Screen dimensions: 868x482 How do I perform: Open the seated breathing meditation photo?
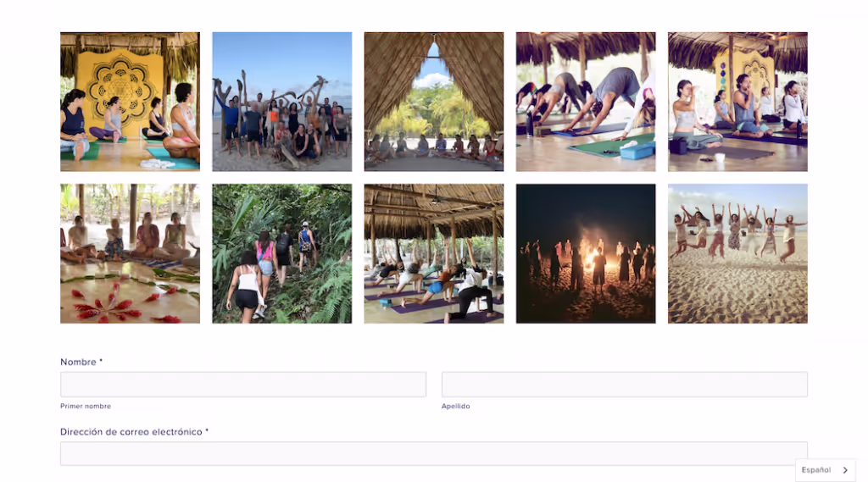coord(738,102)
